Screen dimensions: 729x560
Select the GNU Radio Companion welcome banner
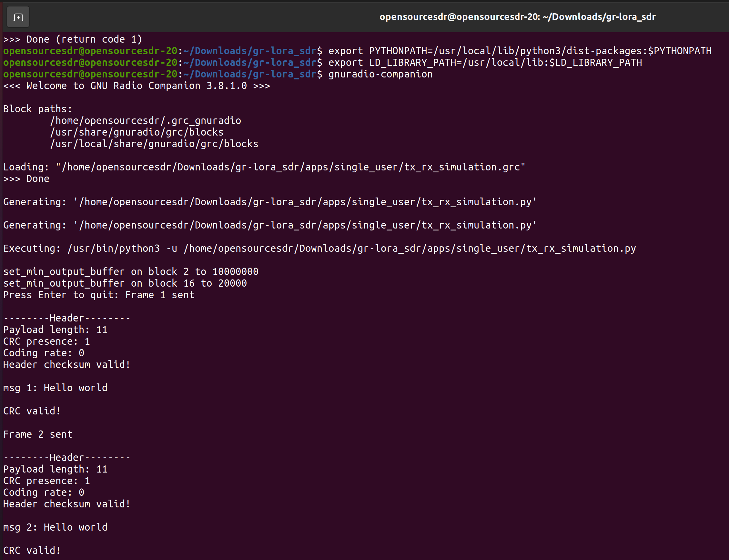[136, 86]
